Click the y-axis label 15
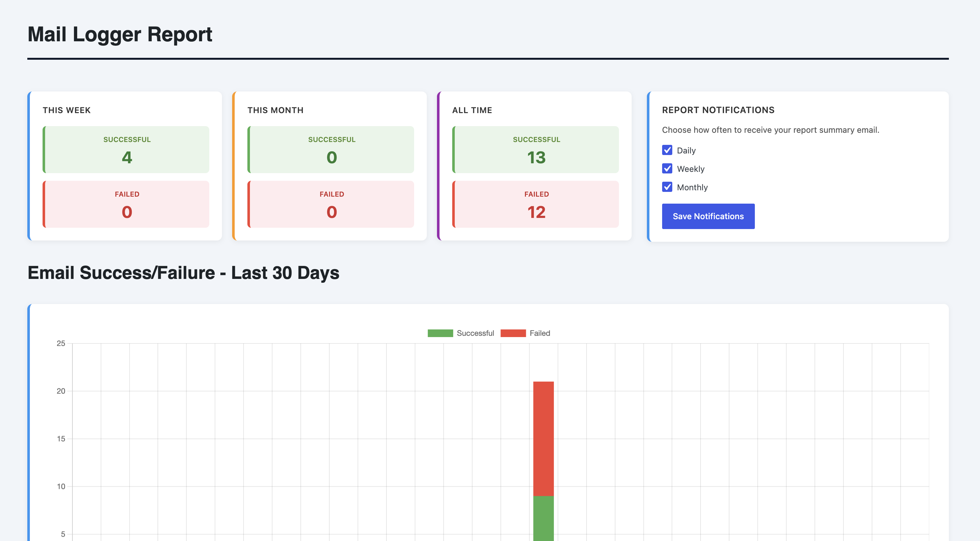Viewport: 980px width, 541px height. point(61,439)
